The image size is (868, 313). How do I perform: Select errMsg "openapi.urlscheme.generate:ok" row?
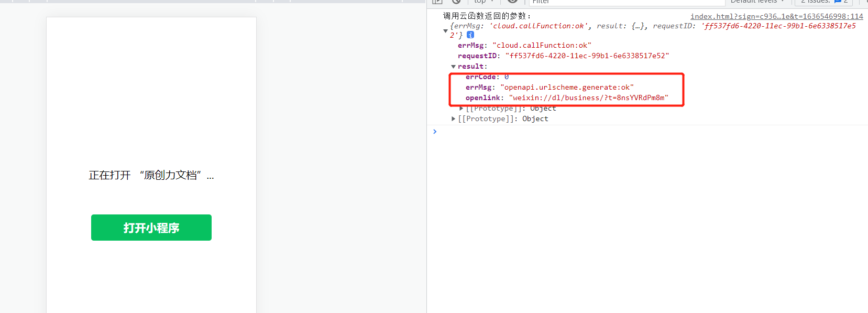pos(550,88)
